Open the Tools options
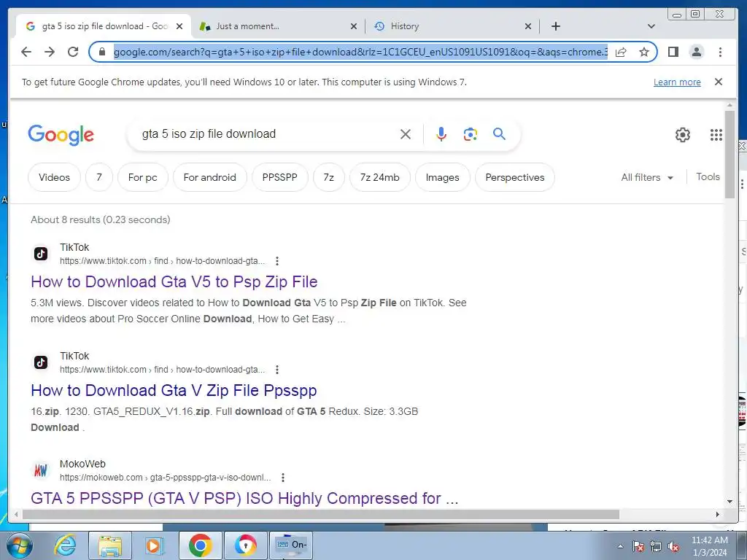This screenshot has height=560, width=747. [708, 176]
